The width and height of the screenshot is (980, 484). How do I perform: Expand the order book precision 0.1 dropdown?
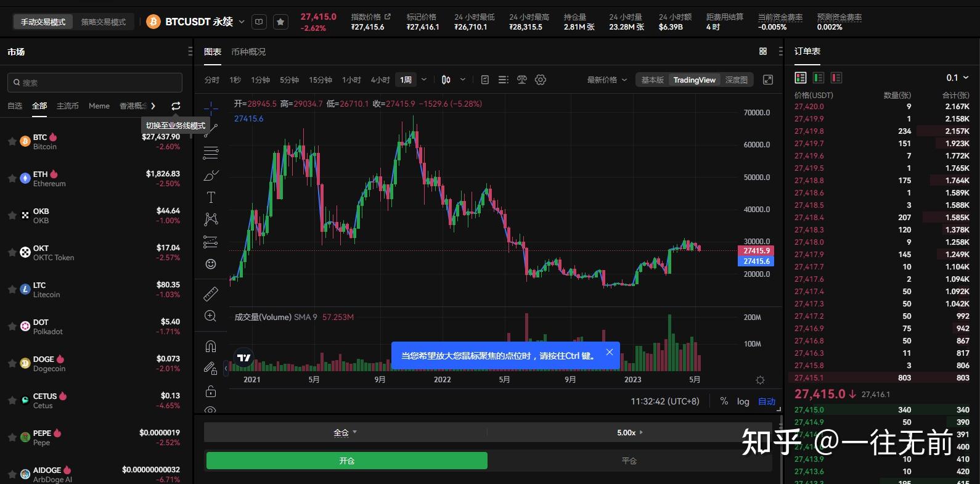[x=957, y=78]
